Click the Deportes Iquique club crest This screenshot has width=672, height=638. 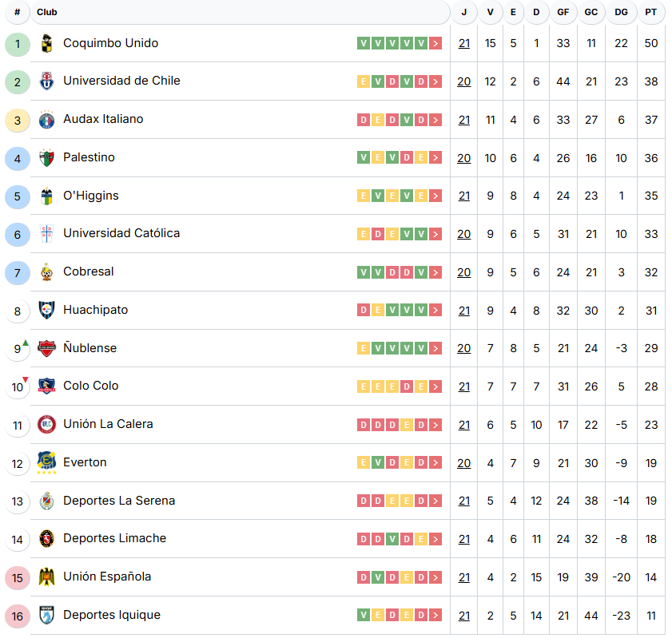(x=46, y=615)
